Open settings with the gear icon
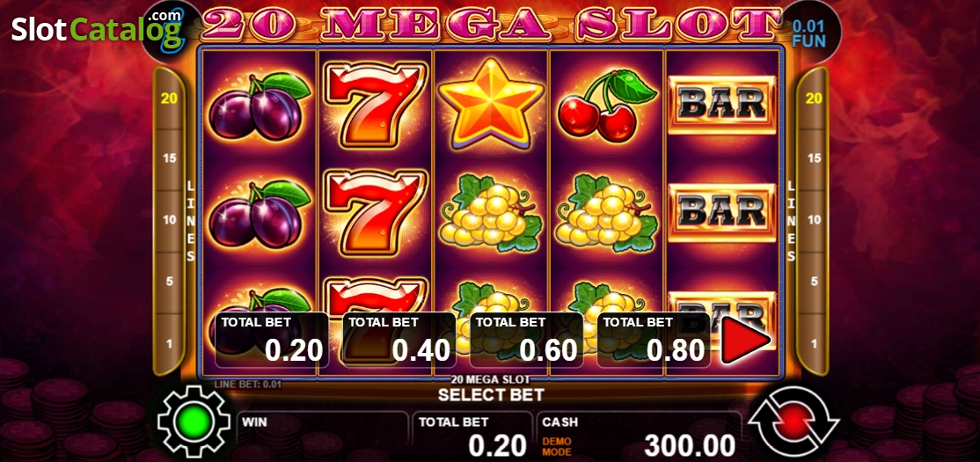The height and width of the screenshot is (462, 980). pyautogui.click(x=194, y=420)
